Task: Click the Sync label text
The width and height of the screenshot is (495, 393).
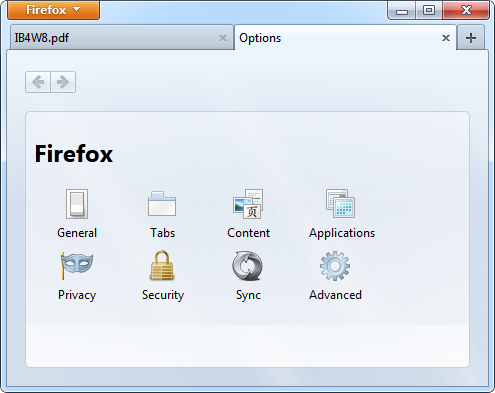Action: point(248,295)
